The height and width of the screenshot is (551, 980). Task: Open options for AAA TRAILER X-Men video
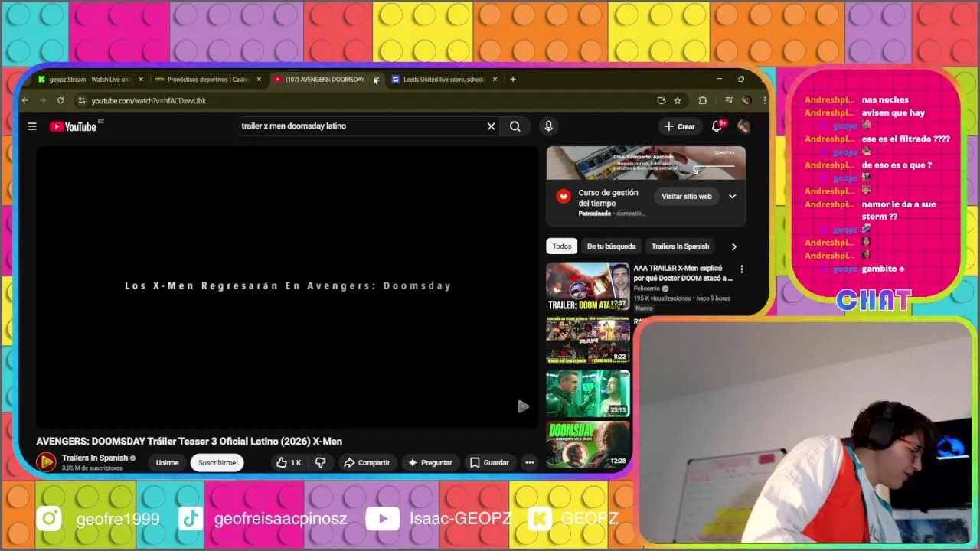coord(741,269)
